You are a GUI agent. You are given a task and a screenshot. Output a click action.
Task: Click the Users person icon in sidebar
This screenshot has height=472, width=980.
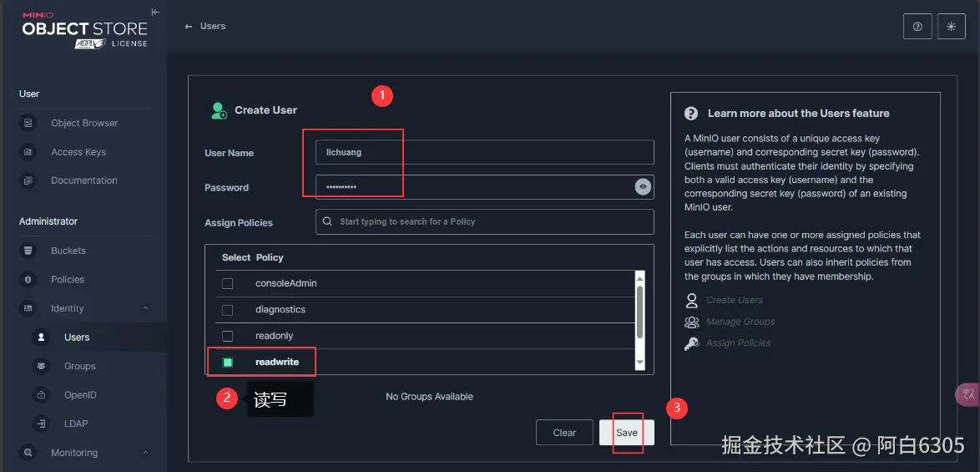tap(41, 337)
